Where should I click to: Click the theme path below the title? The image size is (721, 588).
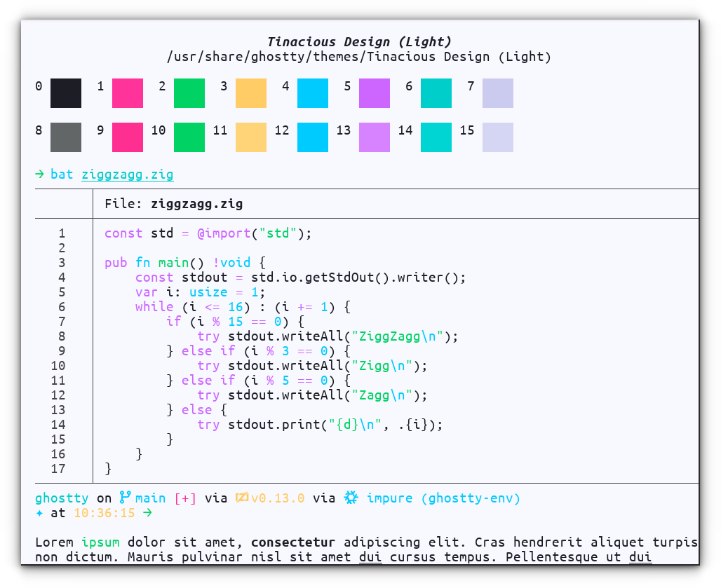click(360, 56)
